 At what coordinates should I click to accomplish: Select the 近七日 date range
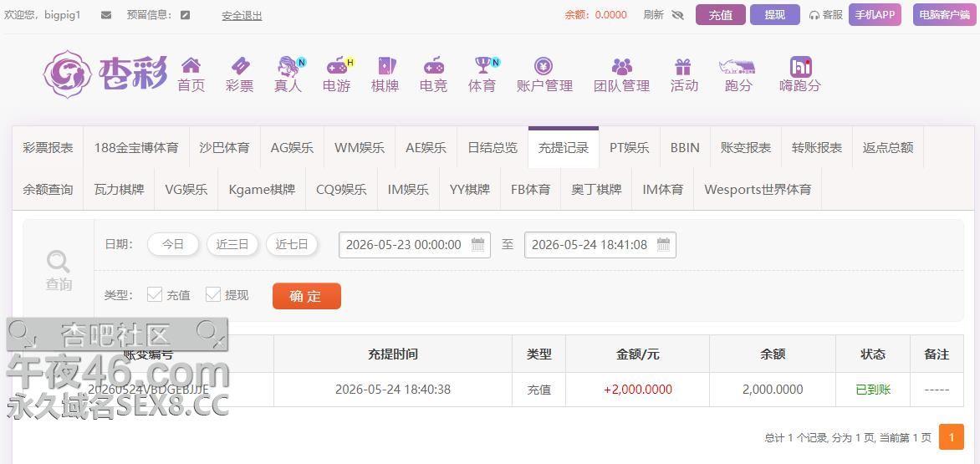[x=292, y=244]
